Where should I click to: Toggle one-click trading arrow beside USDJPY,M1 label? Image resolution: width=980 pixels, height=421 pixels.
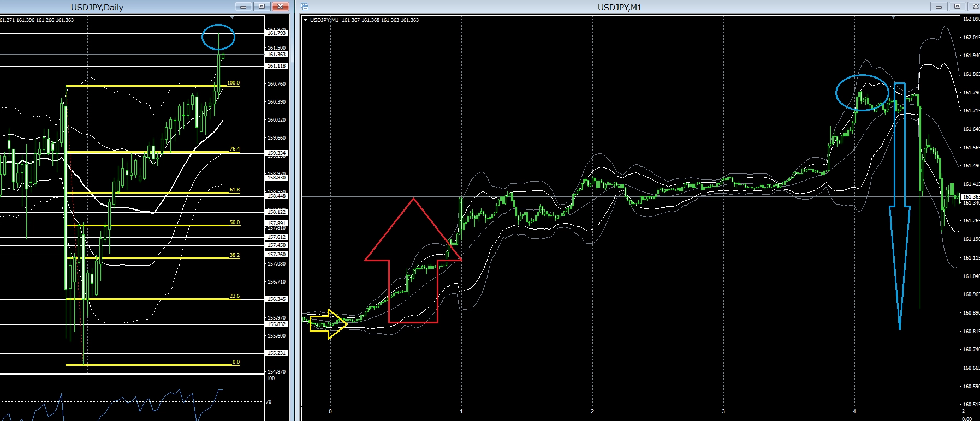tap(305, 20)
